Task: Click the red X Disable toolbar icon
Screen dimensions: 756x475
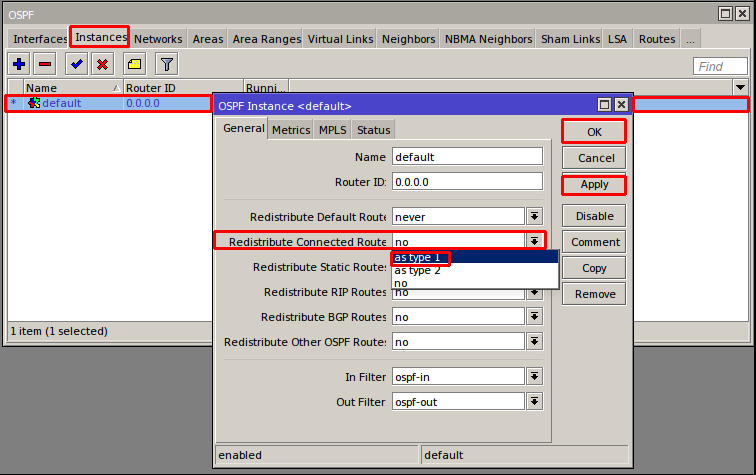Action: [102, 64]
